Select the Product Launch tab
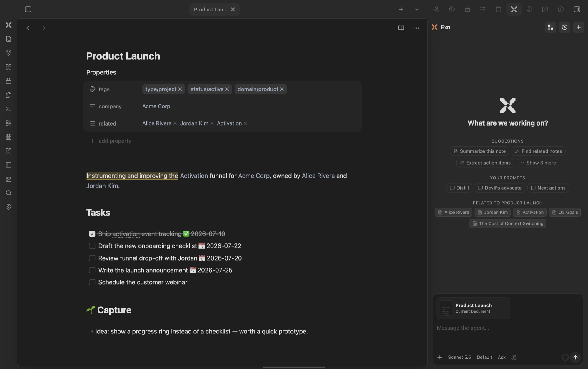The height and width of the screenshot is (369, 588). pyautogui.click(x=211, y=9)
